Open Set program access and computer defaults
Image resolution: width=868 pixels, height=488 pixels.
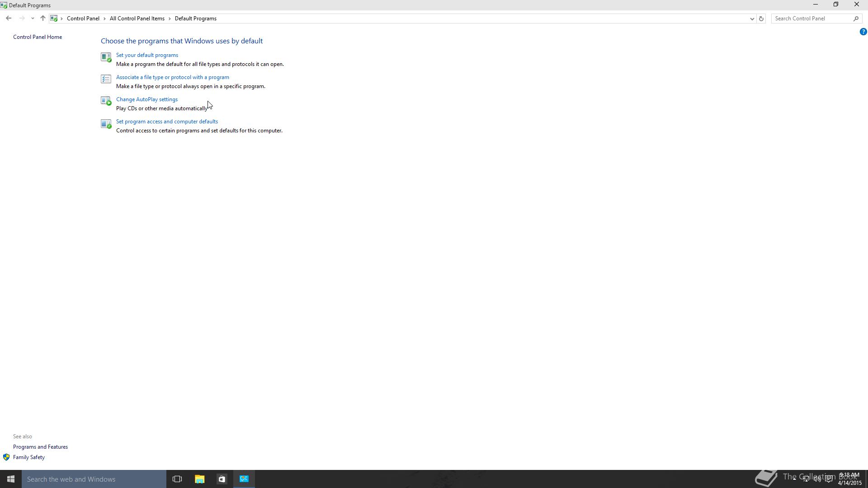click(x=167, y=122)
